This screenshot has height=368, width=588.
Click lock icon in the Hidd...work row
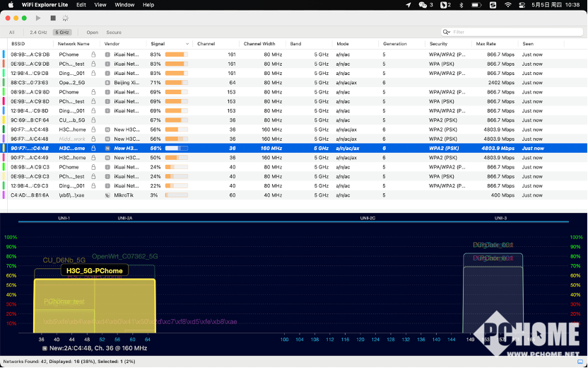(x=93, y=139)
